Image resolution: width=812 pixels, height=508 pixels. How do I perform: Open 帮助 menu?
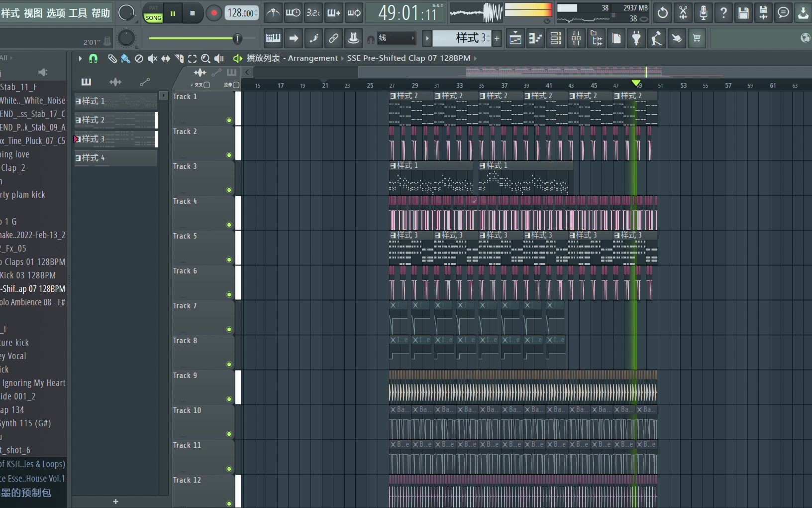(101, 13)
